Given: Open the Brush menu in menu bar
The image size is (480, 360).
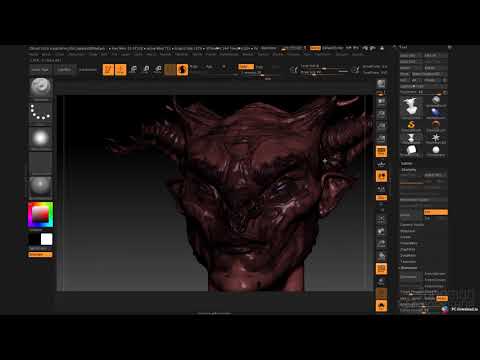Looking at the screenshot, I should pyautogui.click(x=46, y=54).
